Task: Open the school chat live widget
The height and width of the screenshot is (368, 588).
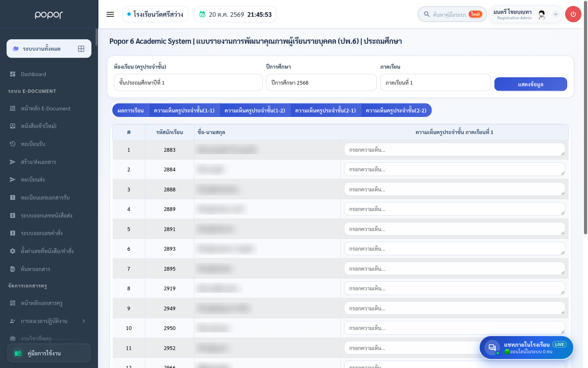Action: [x=526, y=348]
